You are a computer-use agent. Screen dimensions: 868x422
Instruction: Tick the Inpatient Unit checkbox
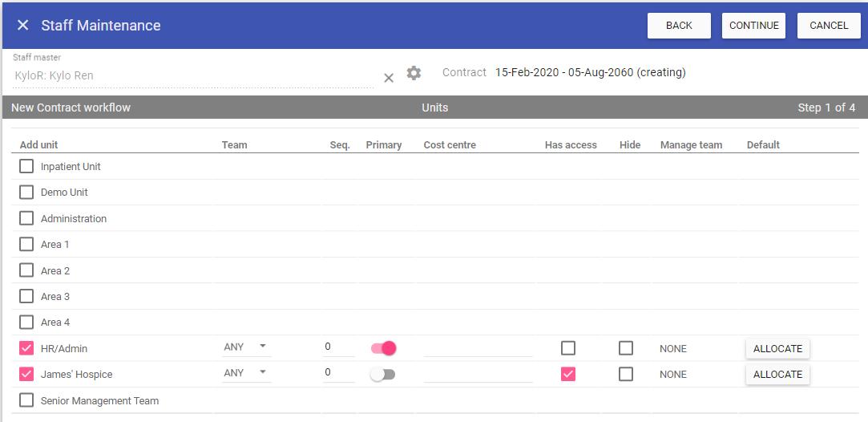(26, 167)
